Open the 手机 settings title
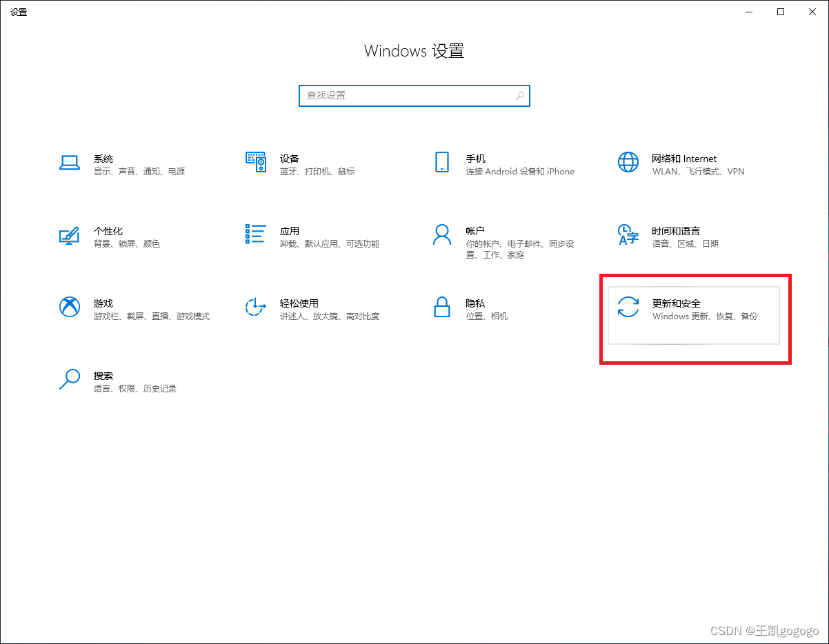This screenshot has height=644, width=829. 476,159
